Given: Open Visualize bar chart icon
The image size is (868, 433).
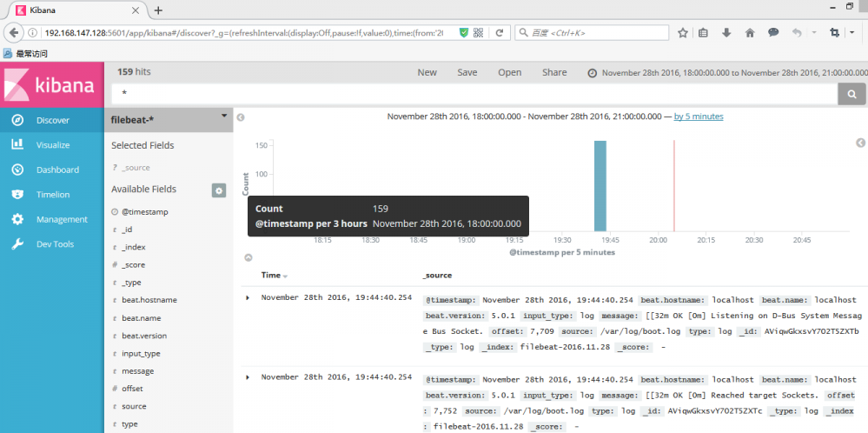Looking at the screenshot, I should point(17,144).
